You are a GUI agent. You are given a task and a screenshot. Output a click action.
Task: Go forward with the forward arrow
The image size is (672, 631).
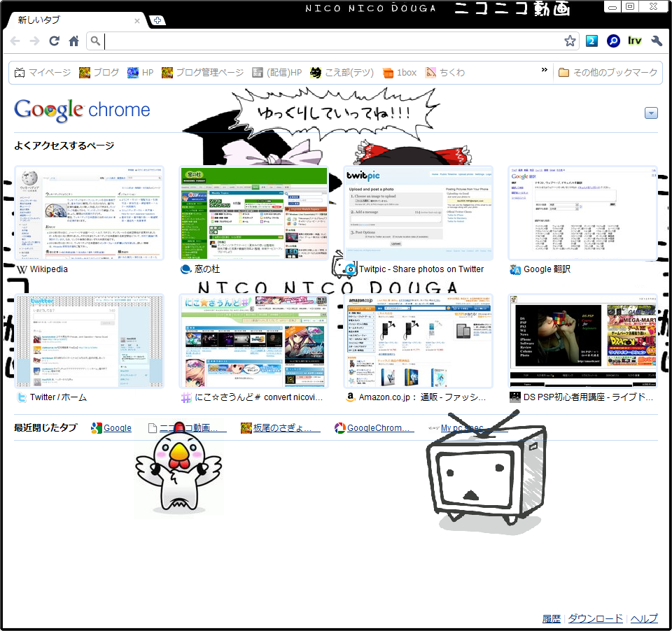tap(35, 41)
